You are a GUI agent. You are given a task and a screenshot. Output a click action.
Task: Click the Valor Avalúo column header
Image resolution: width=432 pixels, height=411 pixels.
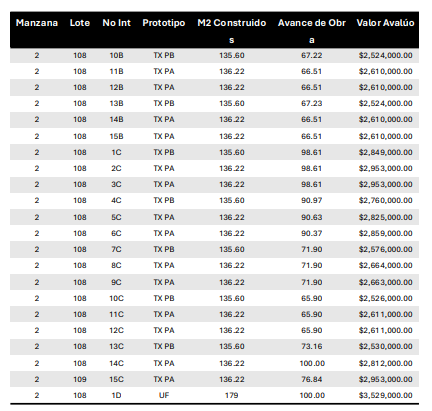pos(385,23)
